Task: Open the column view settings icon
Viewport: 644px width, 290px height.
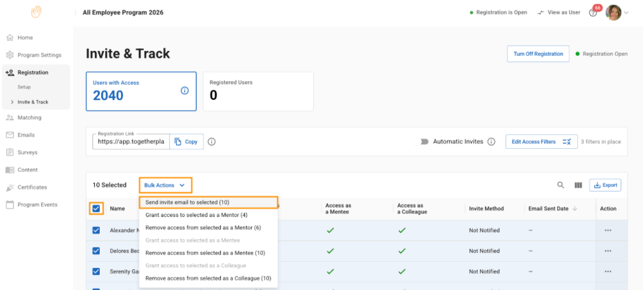Action: [578, 185]
